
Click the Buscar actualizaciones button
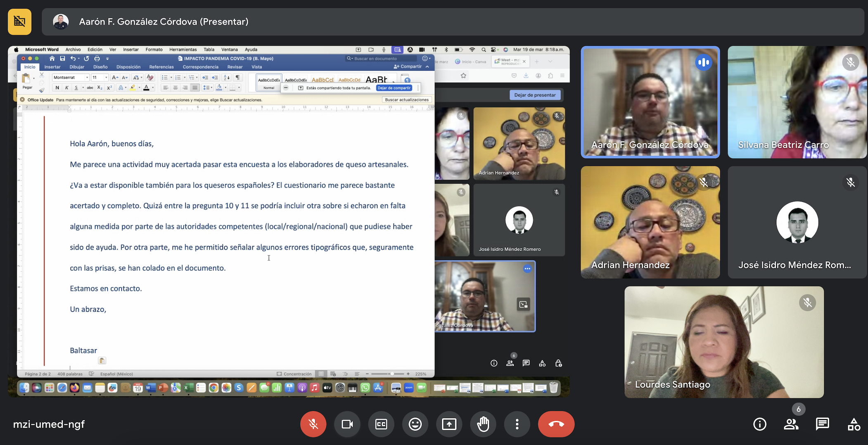pyautogui.click(x=406, y=99)
